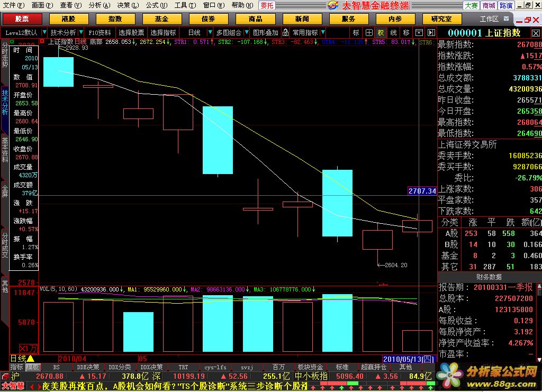Click the 日线 up triangle expander
This screenshot has height=392, width=542.
30,359
